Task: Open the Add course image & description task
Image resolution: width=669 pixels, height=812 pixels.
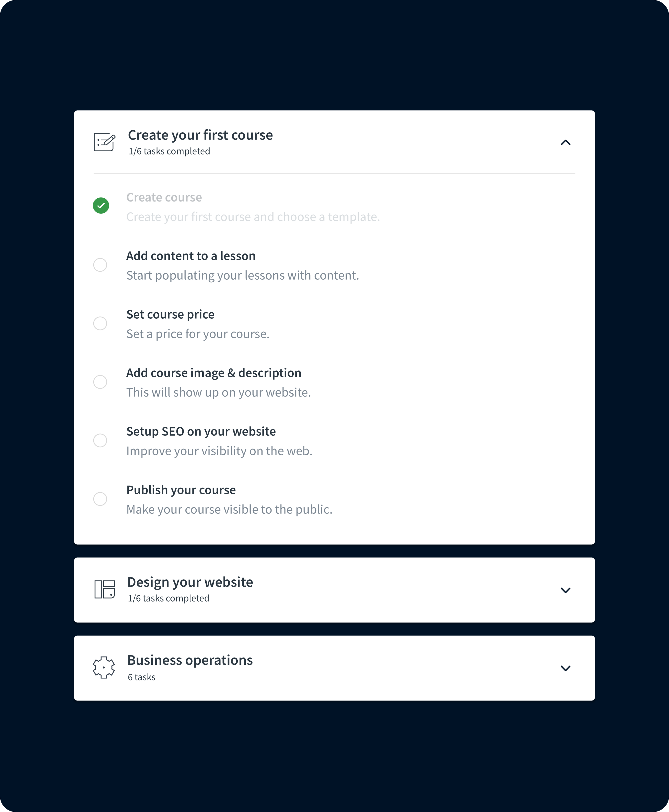Action: (x=214, y=373)
